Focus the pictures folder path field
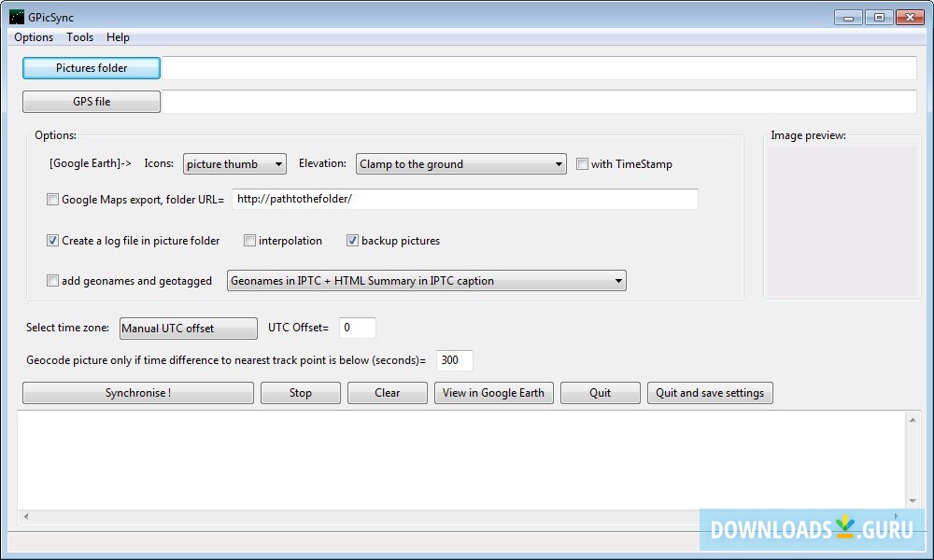 click(x=539, y=68)
